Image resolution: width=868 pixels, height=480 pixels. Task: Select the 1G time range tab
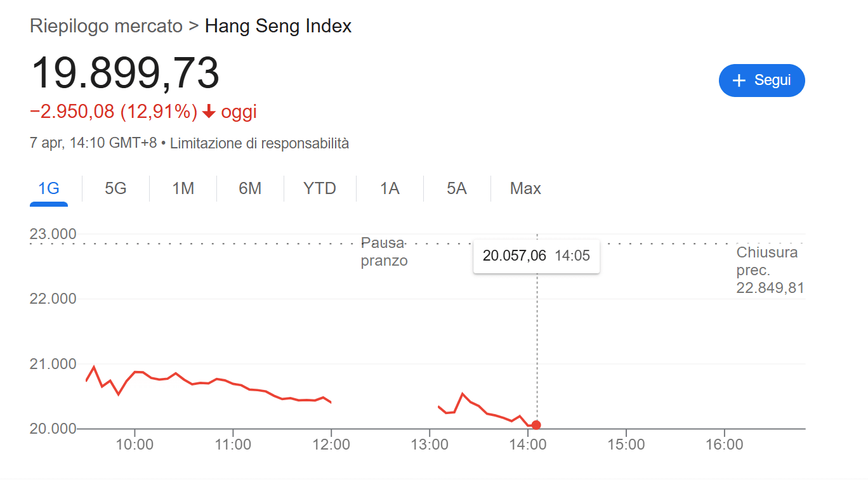(49, 188)
